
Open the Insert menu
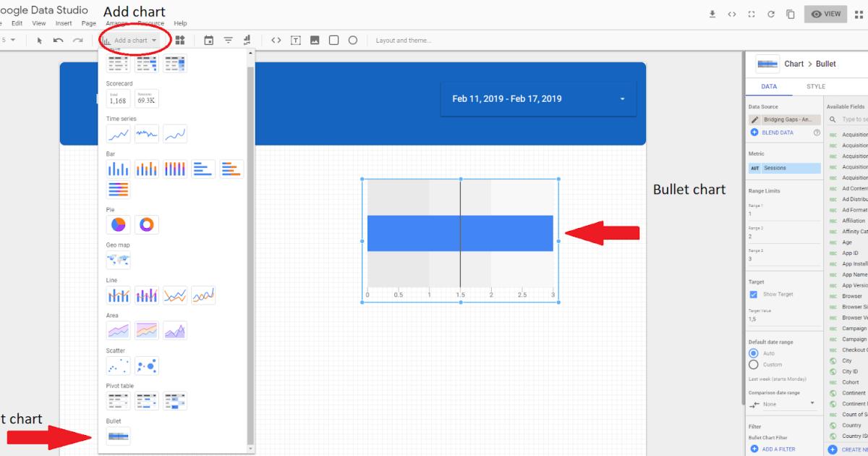coord(64,23)
